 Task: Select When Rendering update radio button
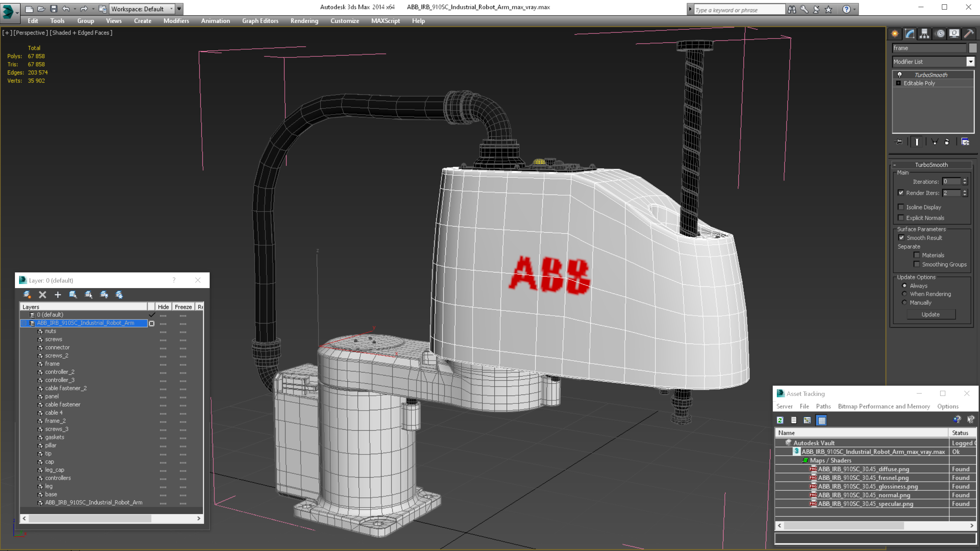(x=905, y=294)
